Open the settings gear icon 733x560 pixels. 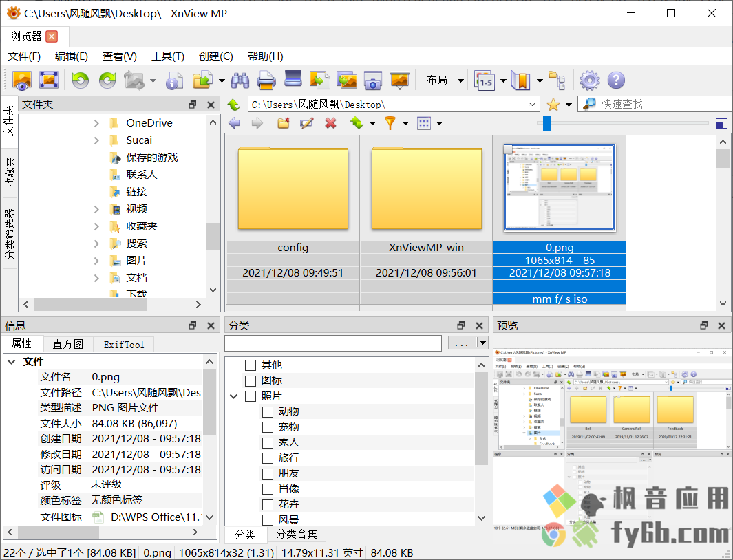[589, 80]
